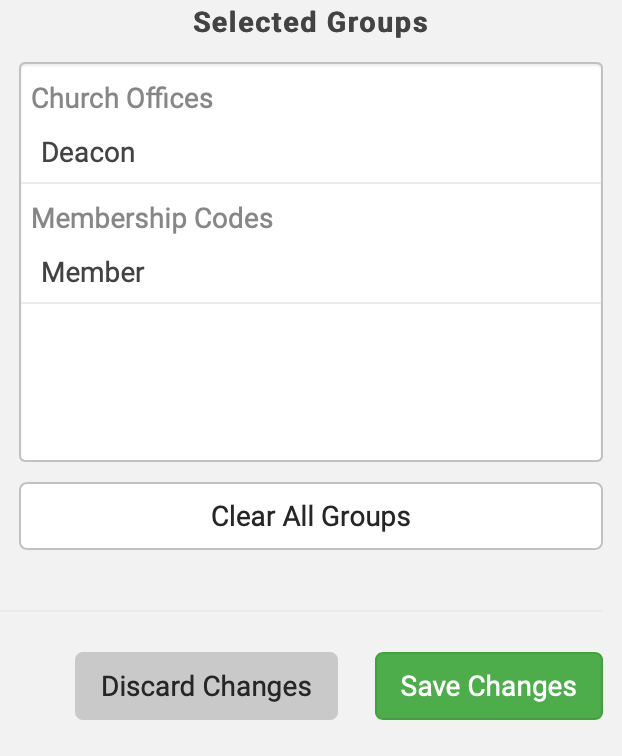Click the empty area below Member

coord(310,380)
